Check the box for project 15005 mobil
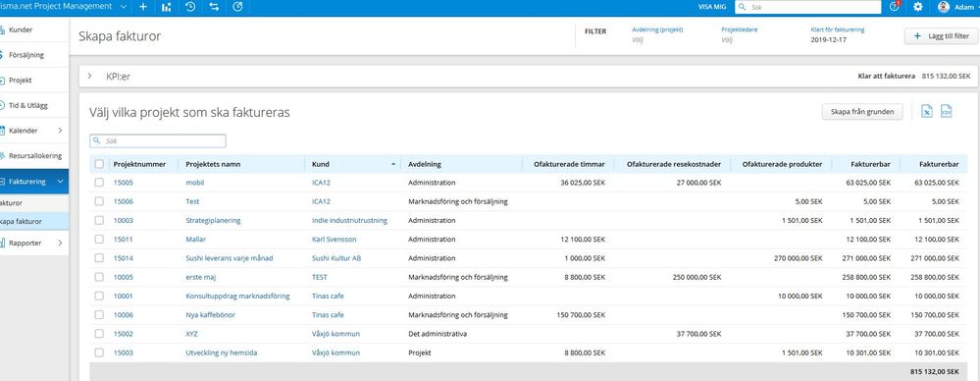980x381 pixels. pos(99,183)
